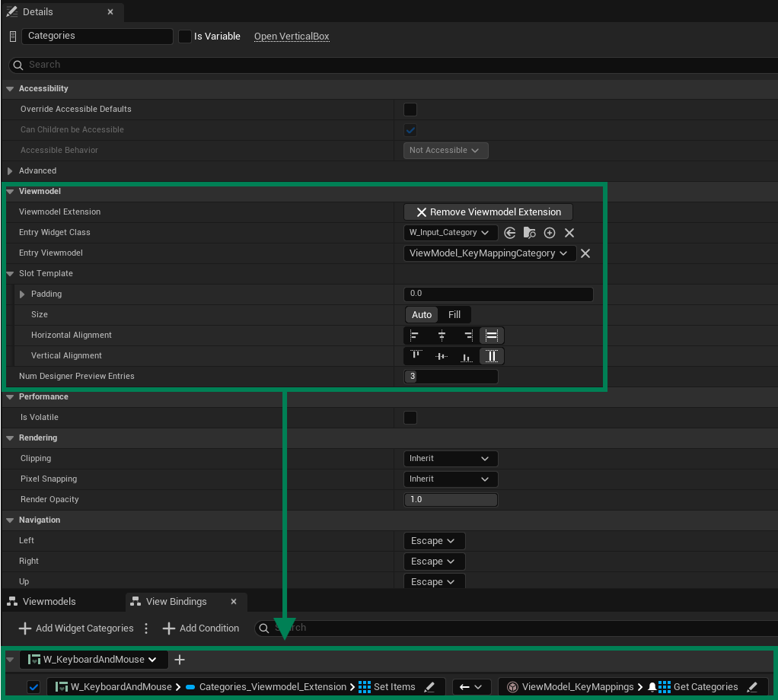Clear the Entry Widget Class selection
The image size is (778, 700).
click(569, 232)
